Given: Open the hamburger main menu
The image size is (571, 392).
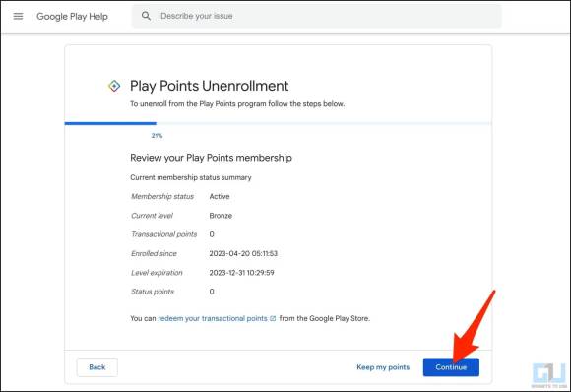Looking at the screenshot, I should [18, 16].
